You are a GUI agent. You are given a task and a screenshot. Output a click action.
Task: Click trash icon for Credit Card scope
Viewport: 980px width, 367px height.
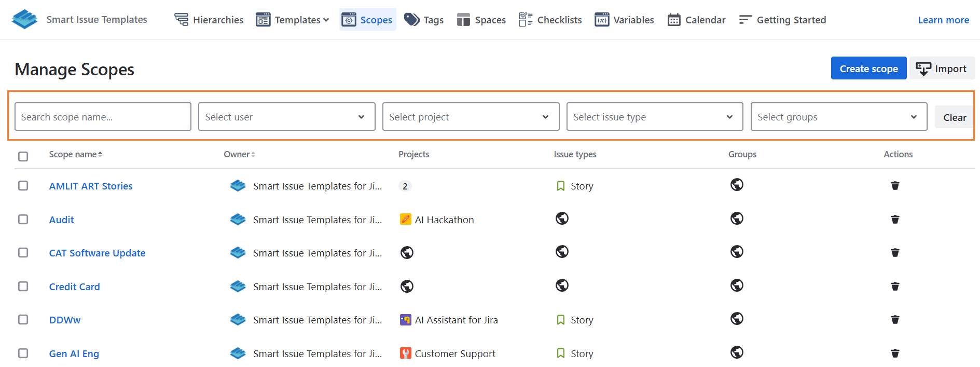[895, 287]
